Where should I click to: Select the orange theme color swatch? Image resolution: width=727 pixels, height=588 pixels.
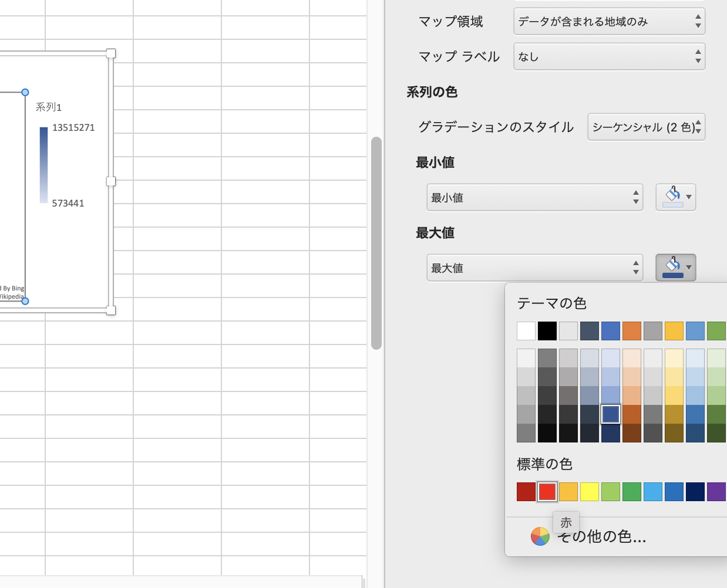[x=632, y=331]
